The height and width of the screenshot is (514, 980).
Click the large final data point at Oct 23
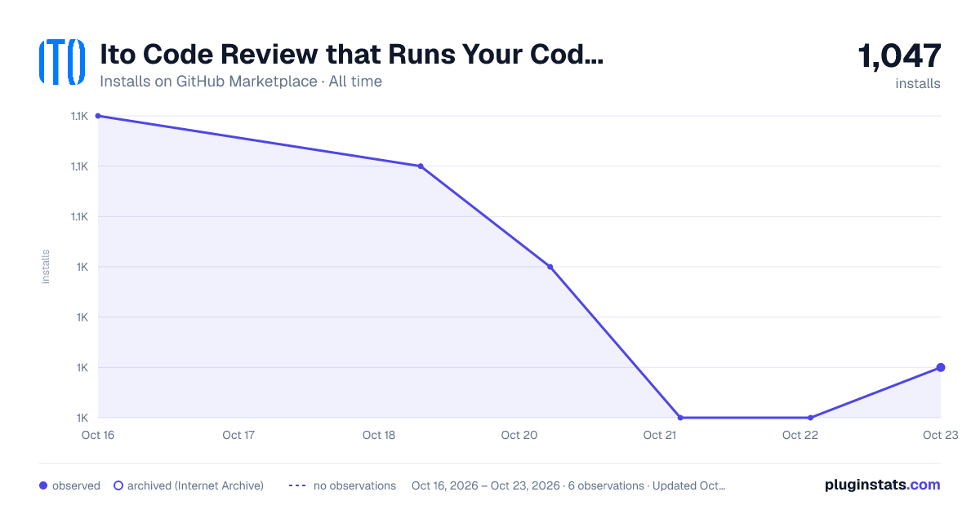pos(941,367)
